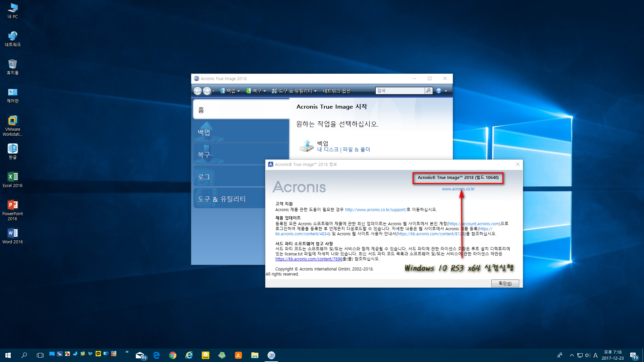Viewport: 644px width, 362px height.
Task: Launch Excel 2016 from desktop
Action: (13, 180)
